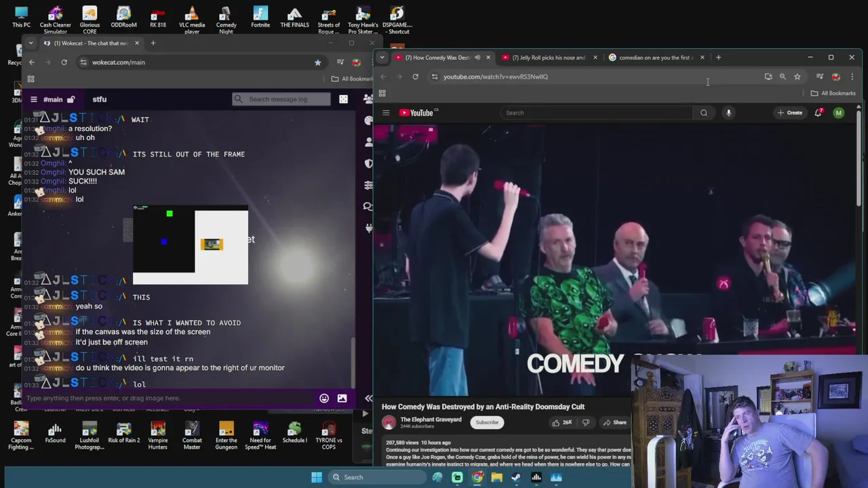868x488 pixels.
Task: Open File Explorer from the taskbar
Action: (497, 477)
